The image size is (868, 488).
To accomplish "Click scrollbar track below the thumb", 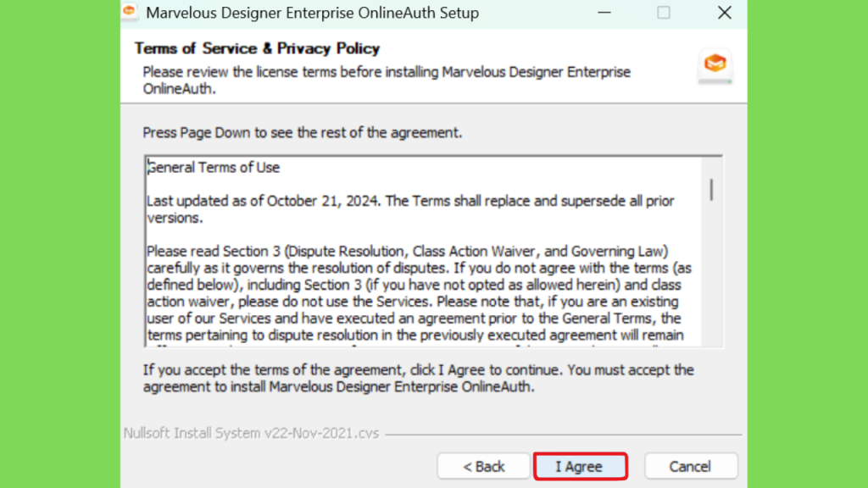I will pos(710,280).
